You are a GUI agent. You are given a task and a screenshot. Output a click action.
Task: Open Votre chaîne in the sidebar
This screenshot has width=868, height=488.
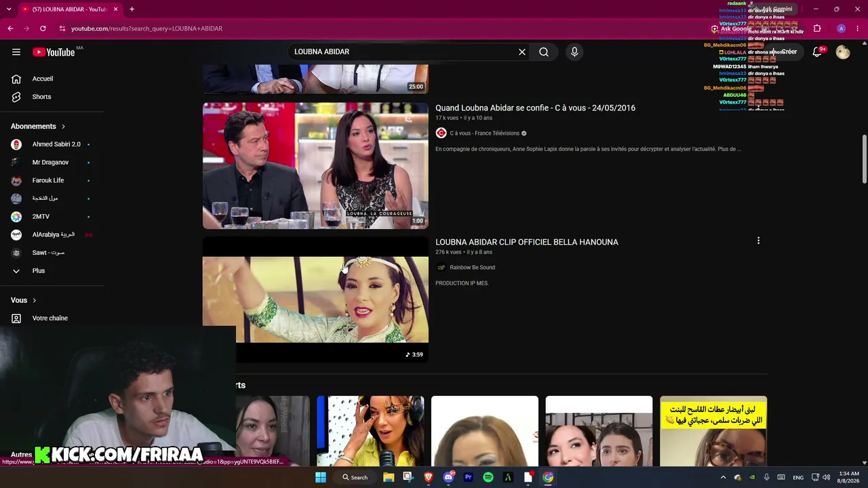(x=52, y=319)
